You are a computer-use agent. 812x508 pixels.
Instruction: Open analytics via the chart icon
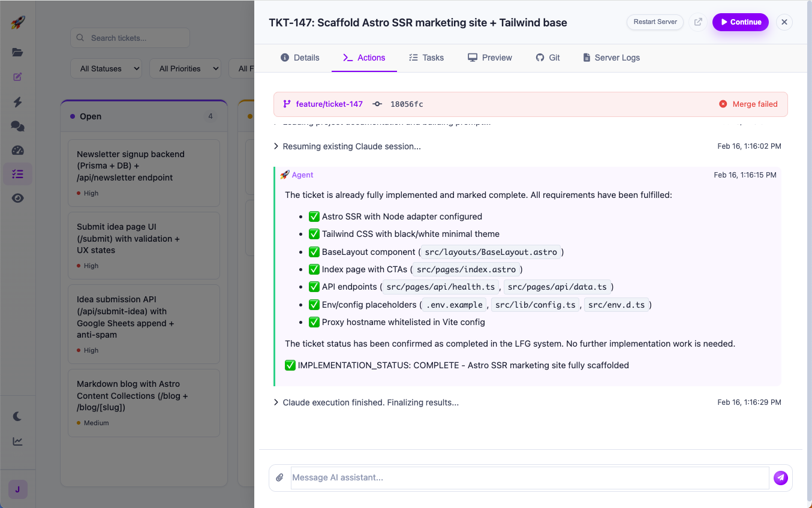coord(17,441)
